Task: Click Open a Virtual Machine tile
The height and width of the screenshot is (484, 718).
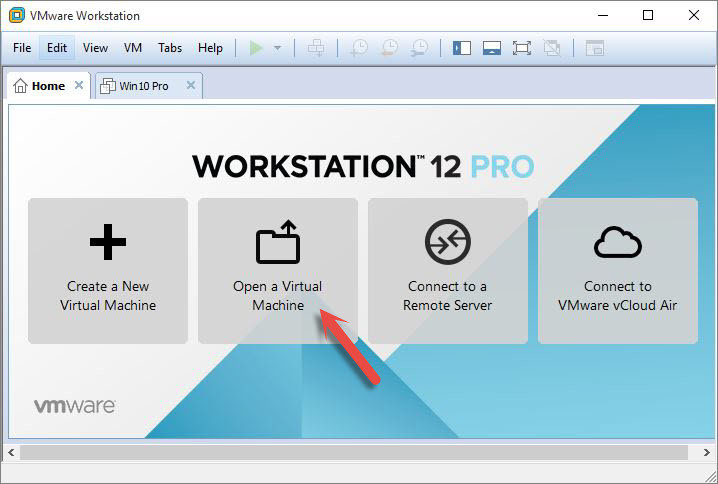Action: 278,270
